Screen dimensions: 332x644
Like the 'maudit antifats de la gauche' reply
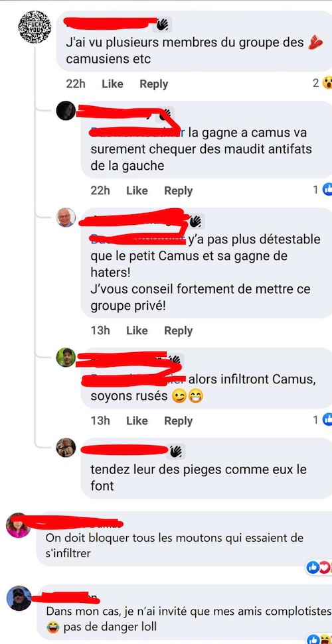click(137, 190)
